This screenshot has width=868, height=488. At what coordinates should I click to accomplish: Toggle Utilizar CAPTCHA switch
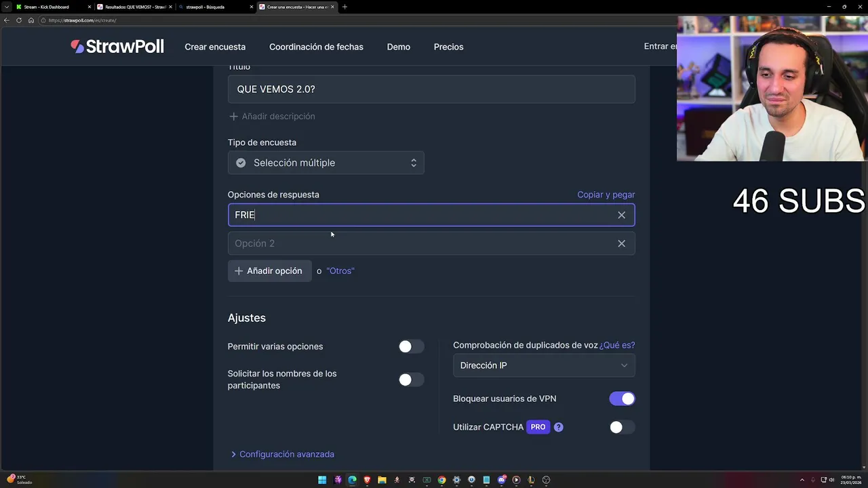tap(622, 427)
